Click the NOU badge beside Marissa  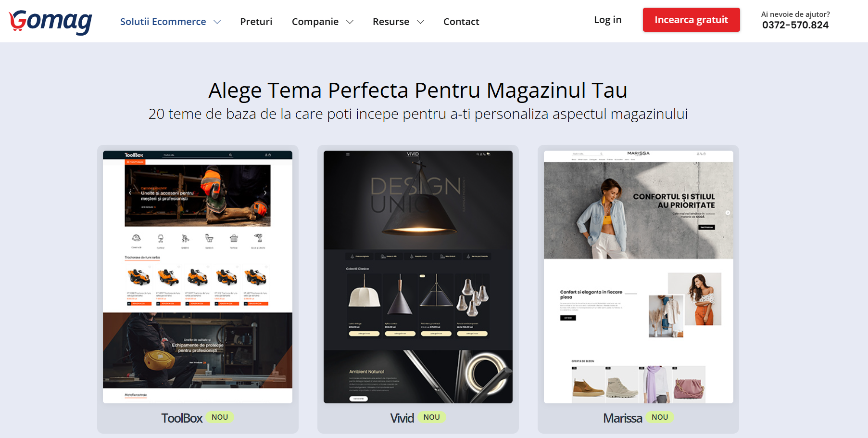point(659,417)
